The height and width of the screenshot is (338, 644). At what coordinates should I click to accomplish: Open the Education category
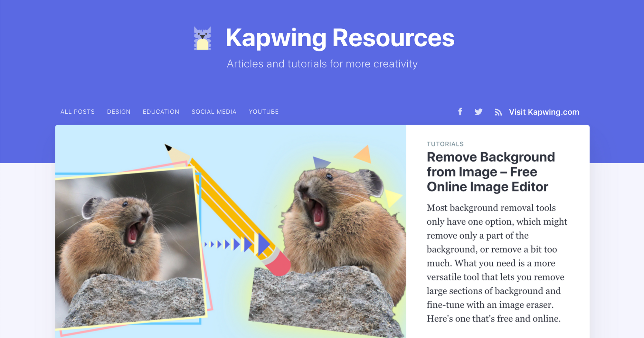click(161, 112)
